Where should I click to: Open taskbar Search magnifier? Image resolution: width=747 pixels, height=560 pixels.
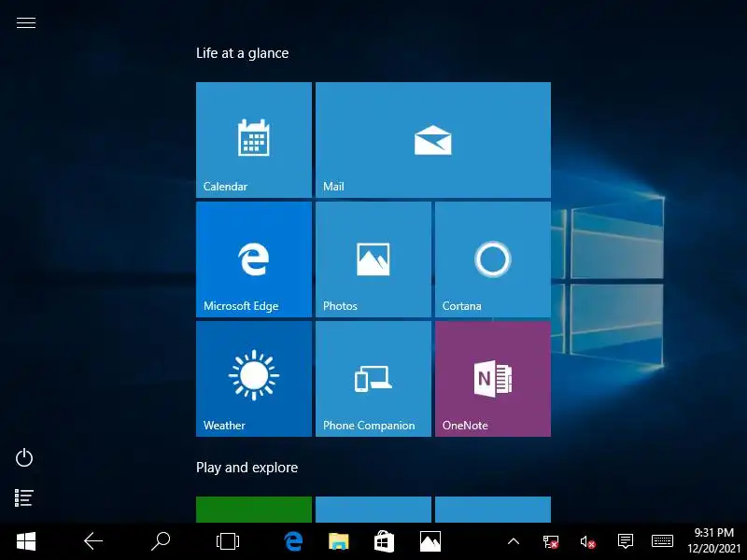161,541
